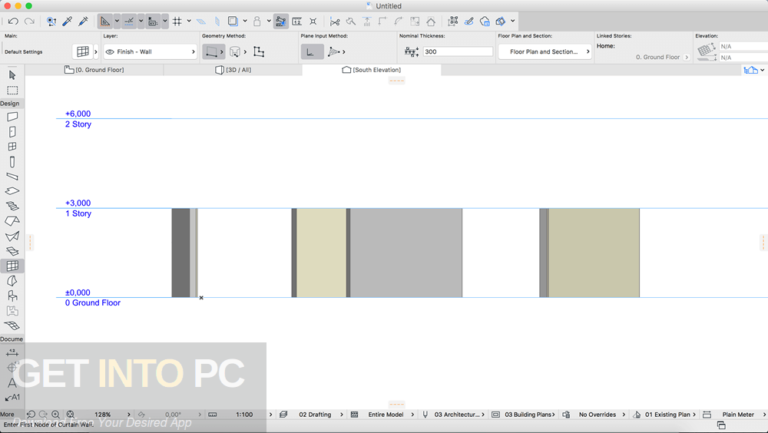Use the Inject Parameters syringe
768x433 pixels.
tap(83, 21)
